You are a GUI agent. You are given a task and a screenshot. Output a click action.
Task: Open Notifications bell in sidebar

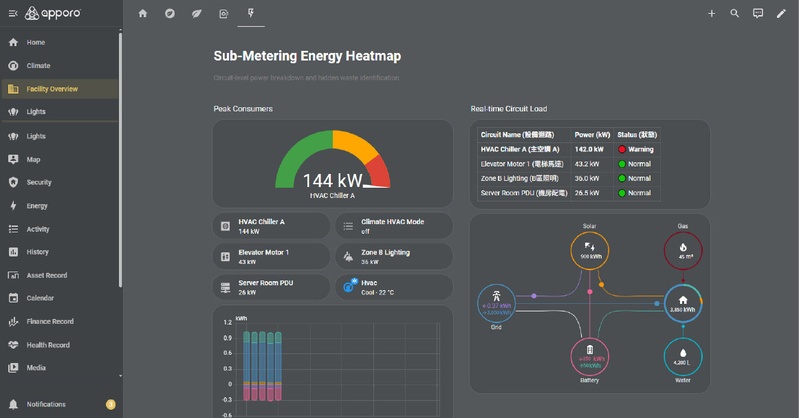coord(13,404)
